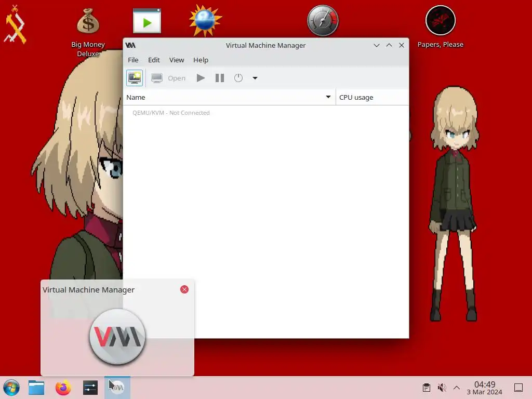Click the Virtual Machine Manager preview thumbnail
Image resolution: width=532 pixels, height=399 pixels.
pos(117,336)
